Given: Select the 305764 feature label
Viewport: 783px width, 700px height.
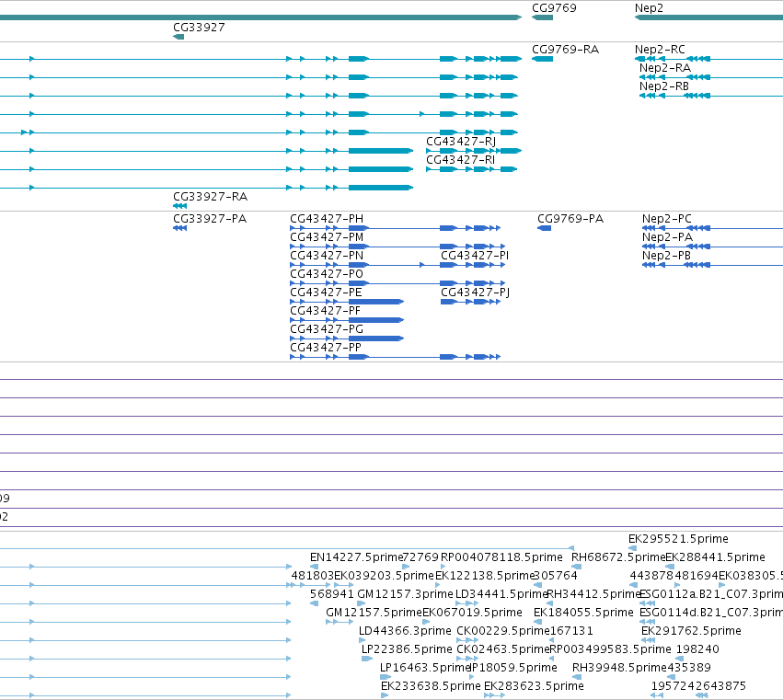Looking at the screenshot, I should (556, 576).
